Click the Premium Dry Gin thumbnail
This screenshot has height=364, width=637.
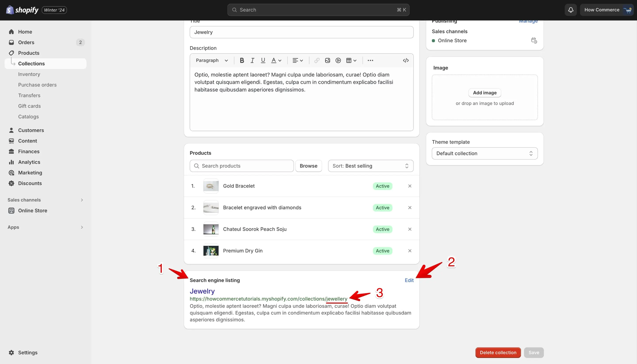tap(211, 251)
